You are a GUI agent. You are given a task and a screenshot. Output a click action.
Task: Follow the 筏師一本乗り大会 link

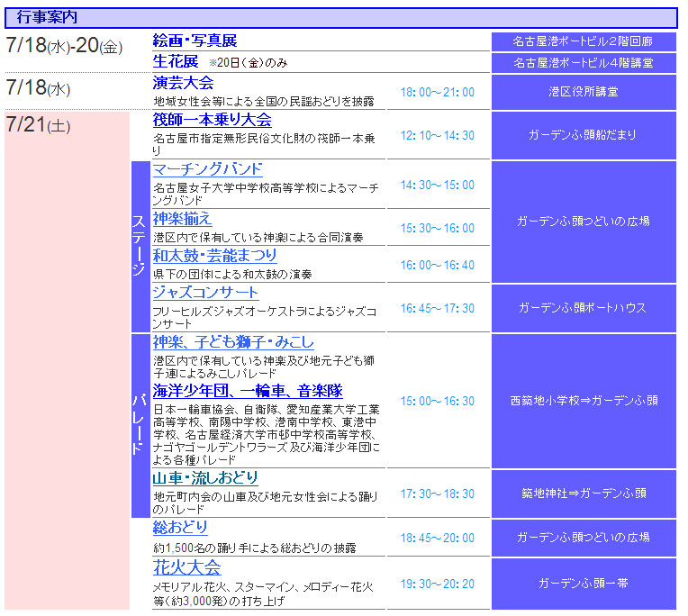click(212, 121)
